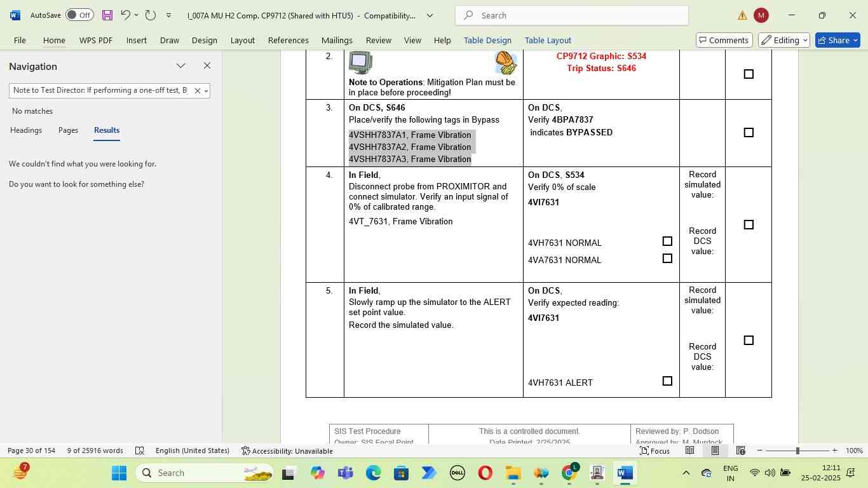Click the Search box in title bar

point(572,15)
